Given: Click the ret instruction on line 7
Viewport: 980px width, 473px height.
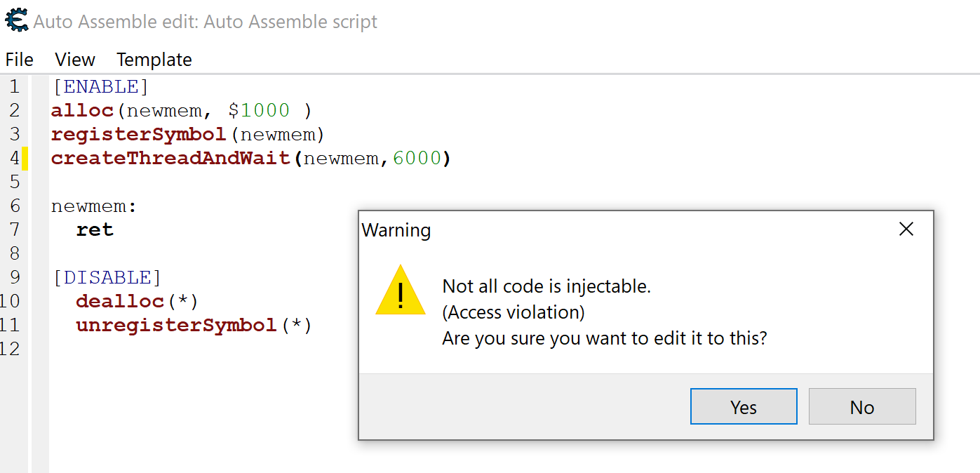Looking at the screenshot, I should pyautogui.click(x=95, y=230).
